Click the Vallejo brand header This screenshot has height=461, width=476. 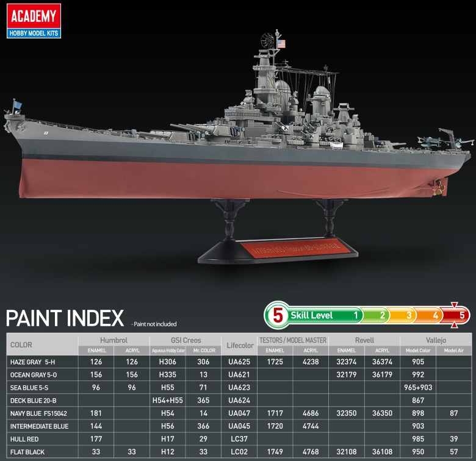[x=436, y=340]
